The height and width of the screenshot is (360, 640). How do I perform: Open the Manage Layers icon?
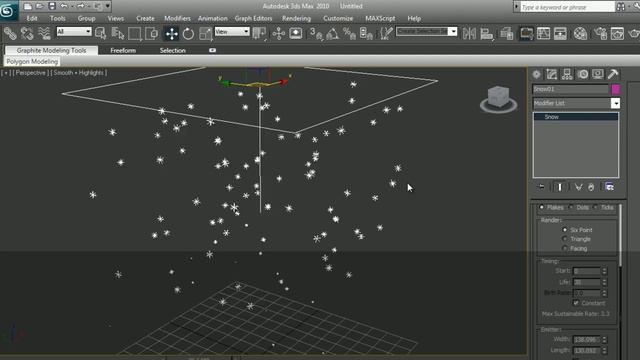(507, 33)
